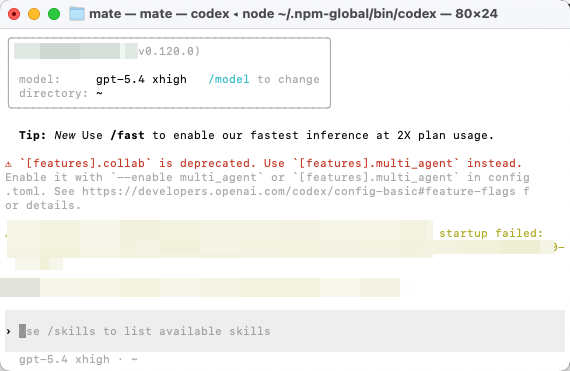The image size is (570, 371).
Task: Click the prompt chevron beside input
Action: [x=8, y=331]
